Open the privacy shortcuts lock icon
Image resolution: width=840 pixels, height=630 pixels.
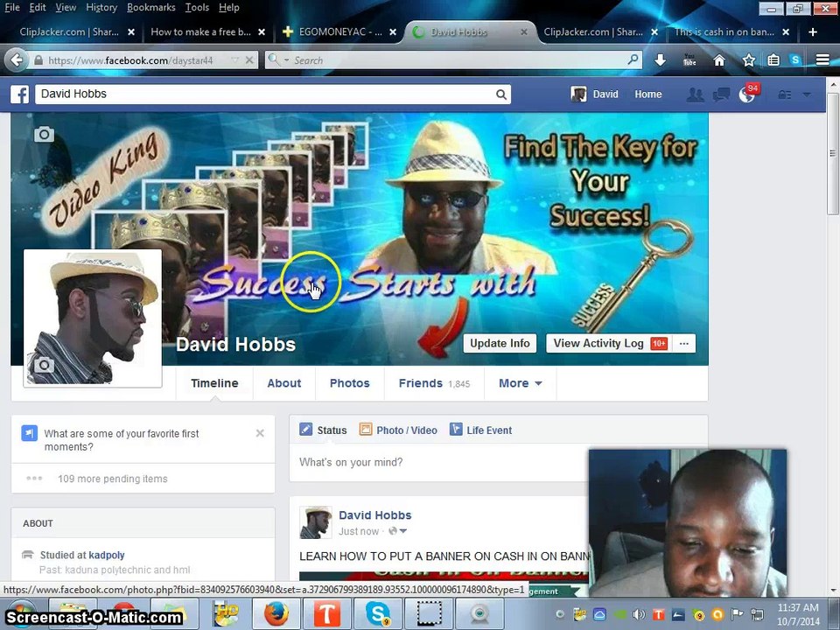(785, 94)
